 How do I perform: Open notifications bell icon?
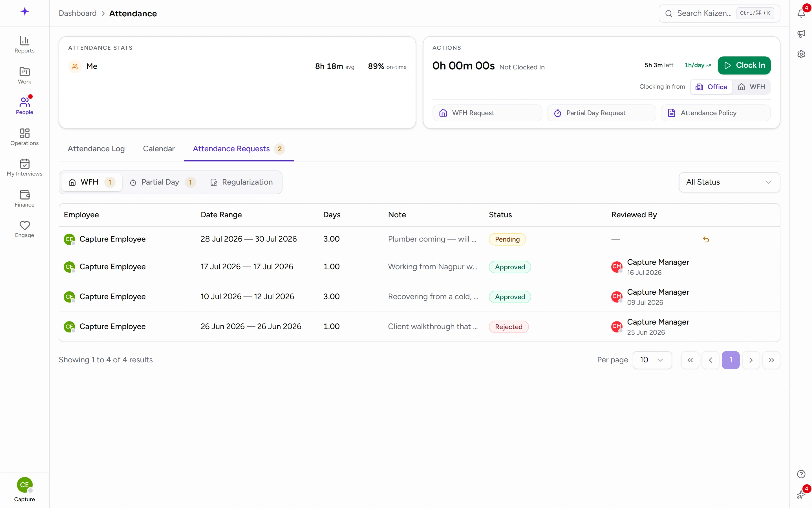[801, 14]
